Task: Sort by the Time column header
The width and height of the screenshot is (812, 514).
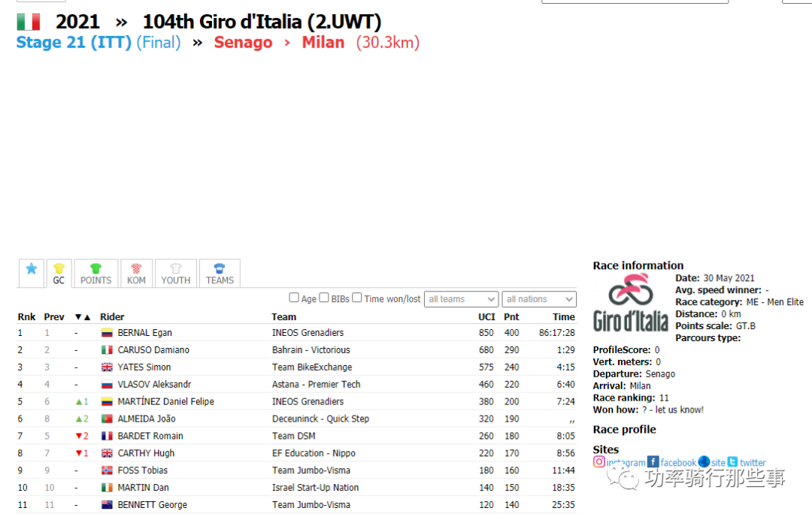Action: click(x=563, y=317)
